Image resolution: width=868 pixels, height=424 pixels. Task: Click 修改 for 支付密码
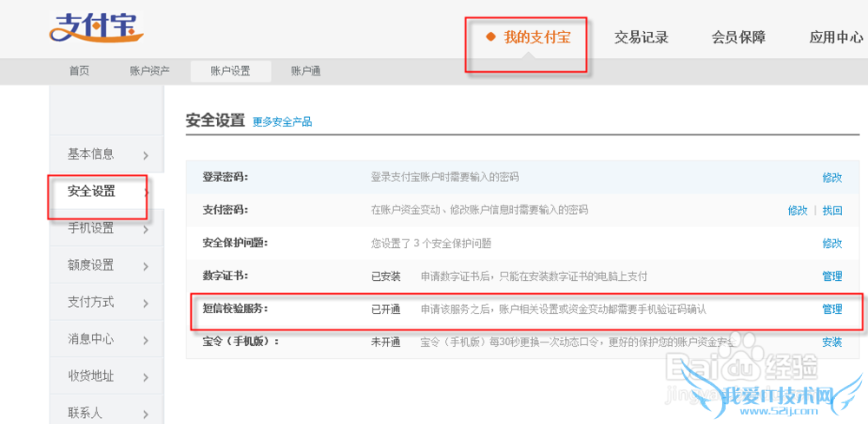click(798, 210)
